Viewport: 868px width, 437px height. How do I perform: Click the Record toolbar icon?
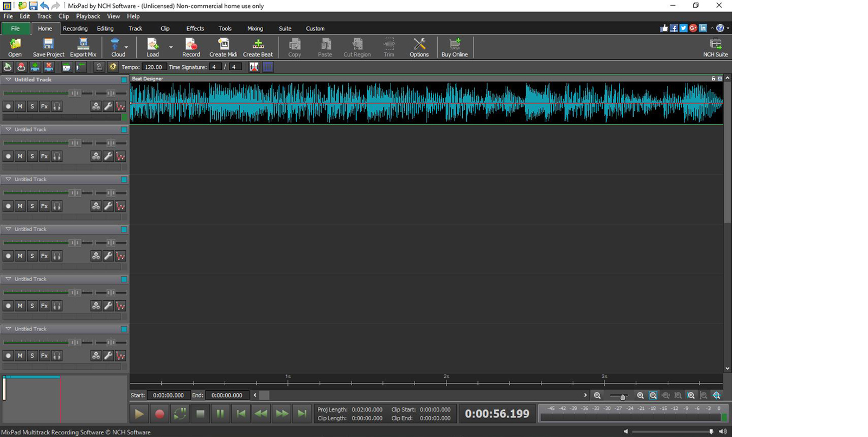pos(191,47)
